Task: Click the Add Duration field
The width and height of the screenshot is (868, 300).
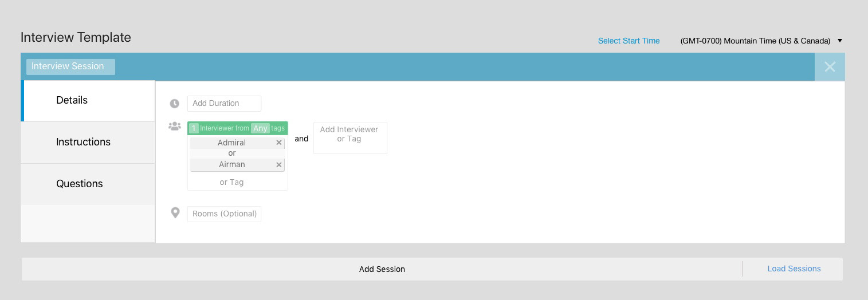Action: [224, 104]
